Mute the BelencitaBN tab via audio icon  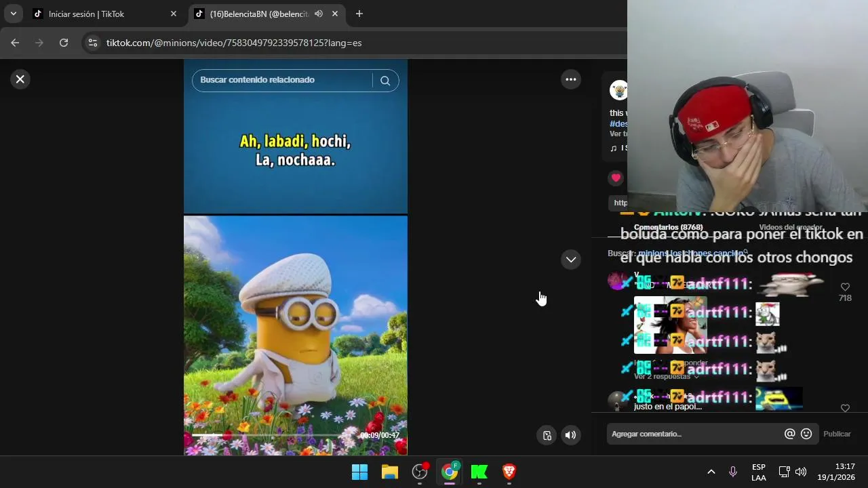[x=319, y=14]
